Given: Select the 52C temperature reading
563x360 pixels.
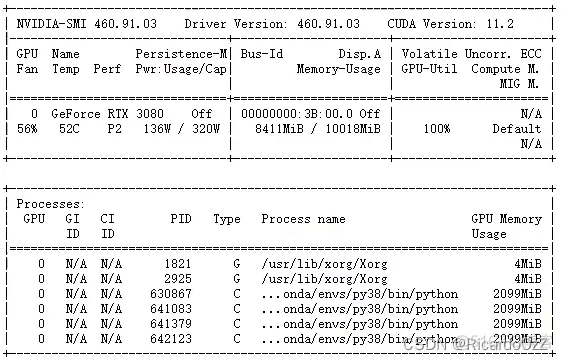Looking at the screenshot, I should 69,128.
